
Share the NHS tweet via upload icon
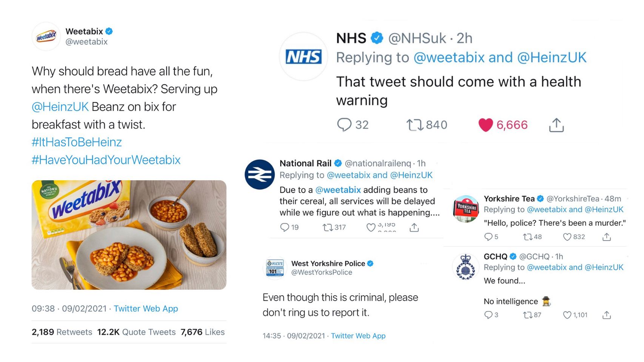[x=556, y=125]
